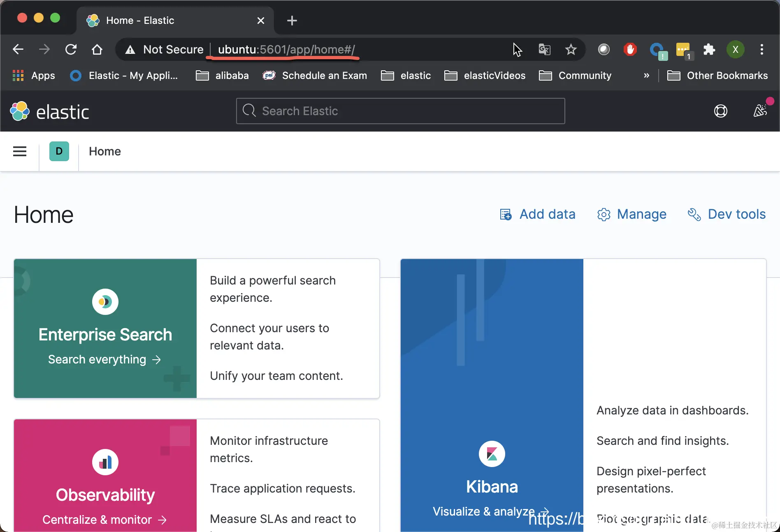Click the Add data link
This screenshot has width=780, height=532.
538,214
